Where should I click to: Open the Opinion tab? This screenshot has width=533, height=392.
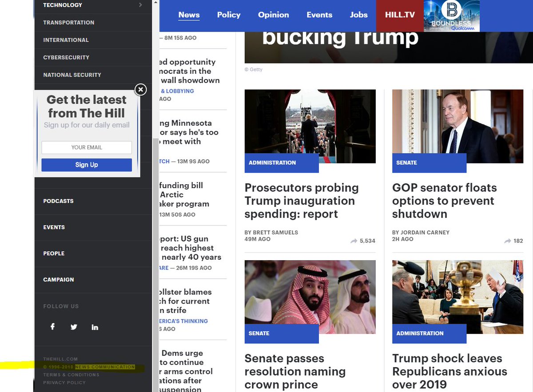pyautogui.click(x=274, y=15)
